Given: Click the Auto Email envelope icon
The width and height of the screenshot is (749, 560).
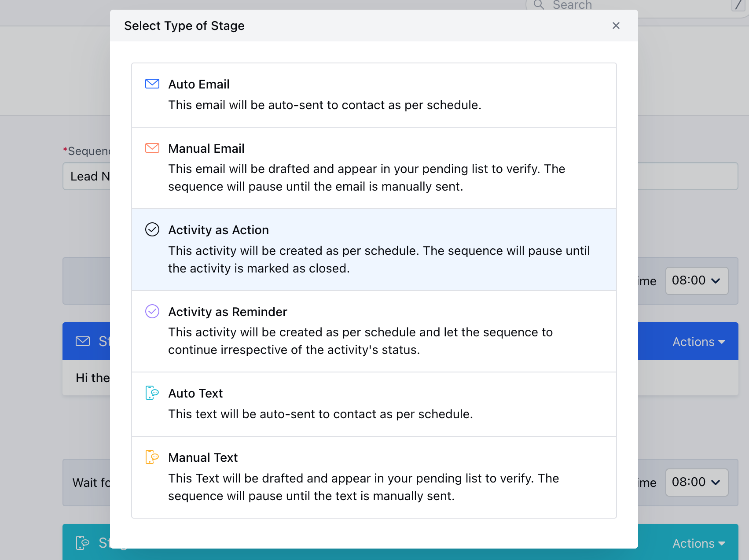Looking at the screenshot, I should pos(152,84).
